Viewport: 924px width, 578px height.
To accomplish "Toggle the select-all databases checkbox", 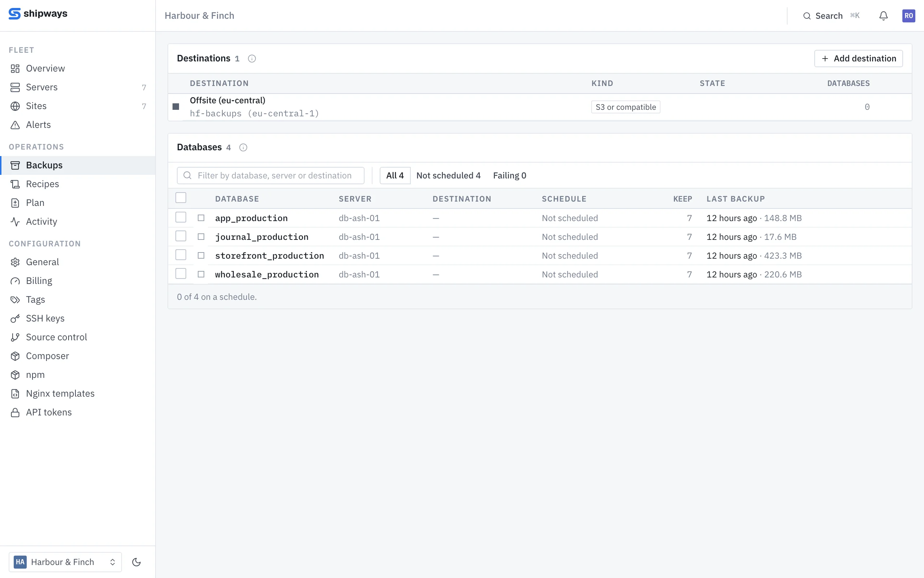I will point(181,198).
